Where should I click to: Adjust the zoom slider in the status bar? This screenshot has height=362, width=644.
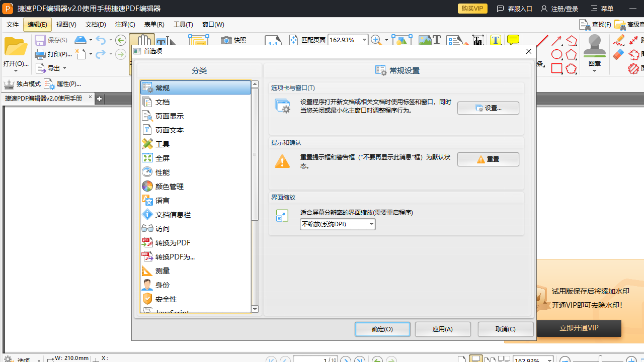coord(601,358)
